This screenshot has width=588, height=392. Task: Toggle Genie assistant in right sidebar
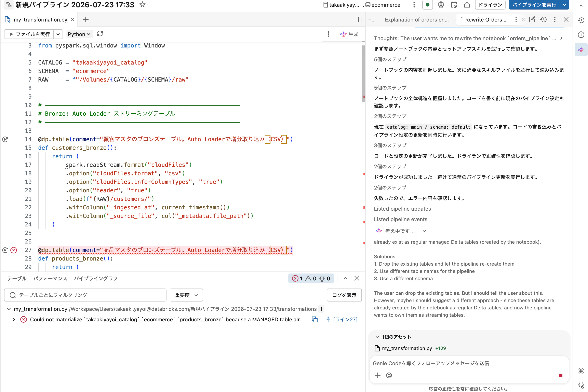581,49
